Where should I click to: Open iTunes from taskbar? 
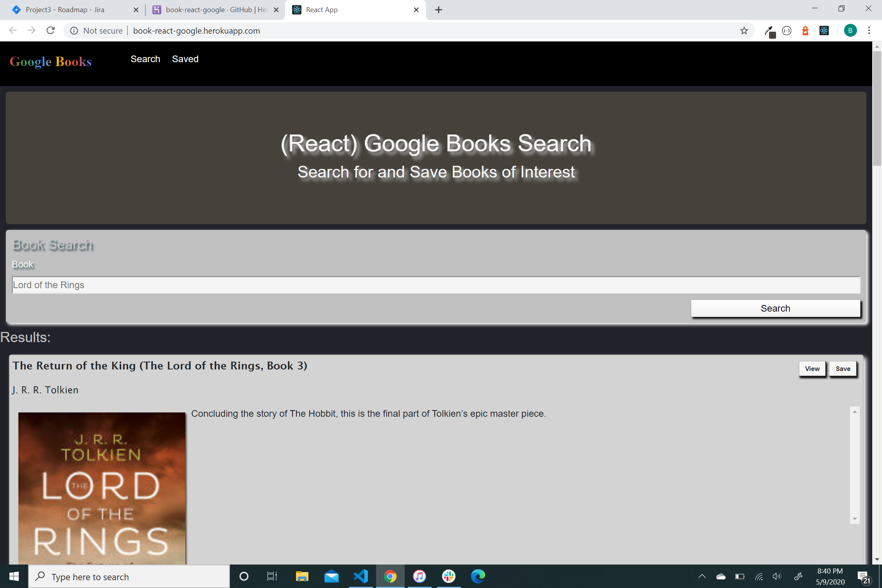pyautogui.click(x=419, y=576)
